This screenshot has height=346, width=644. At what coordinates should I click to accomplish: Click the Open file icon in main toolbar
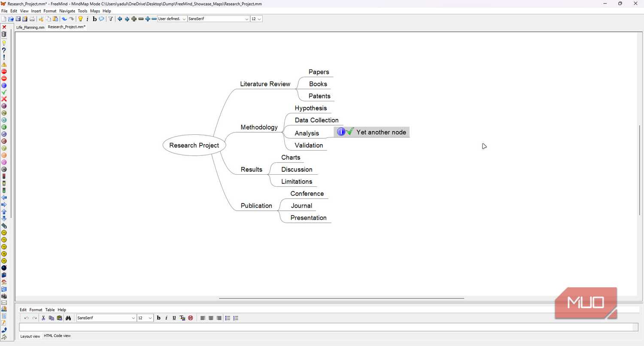click(11, 19)
